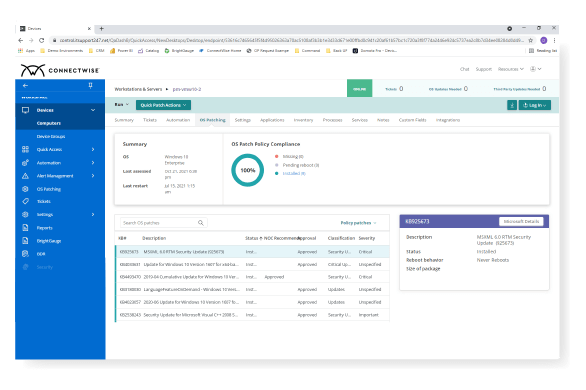Image resolution: width=586 pixels, height=390 pixels.
Task: Click the Devices monitor icon
Action: 25,110
